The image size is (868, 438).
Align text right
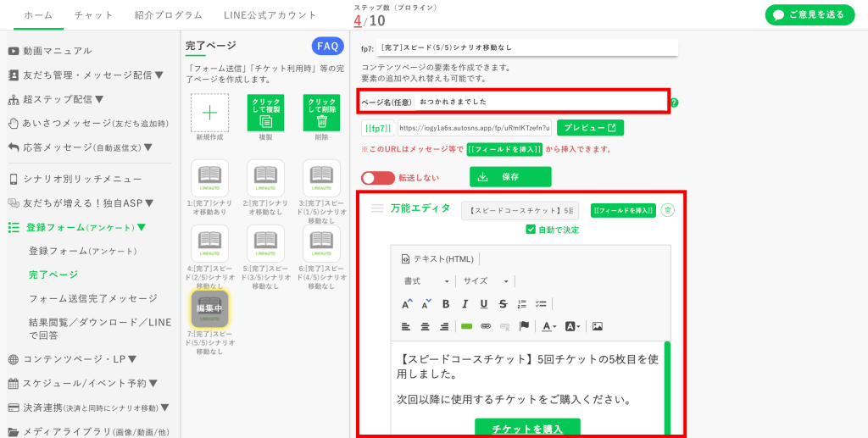444,326
